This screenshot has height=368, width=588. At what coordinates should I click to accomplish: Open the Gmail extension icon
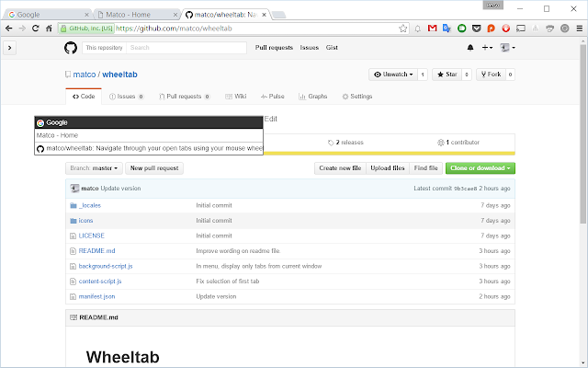[432, 29]
